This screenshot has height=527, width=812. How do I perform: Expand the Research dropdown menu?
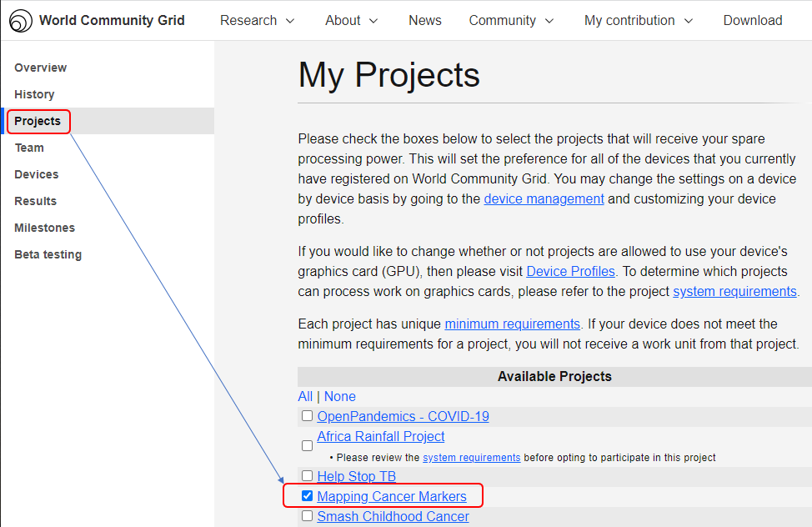[x=257, y=21]
